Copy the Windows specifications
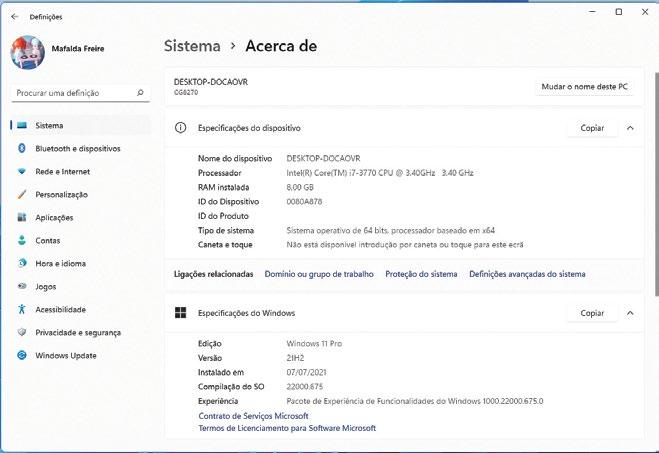The width and height of the screenshot is (659, 453). 592,313
